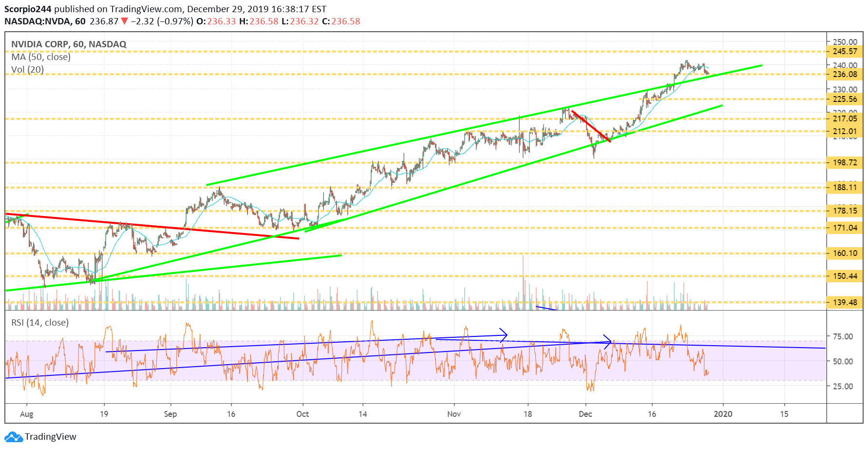Select the NVIDIA CORP, 60, NASDAQ chart title
The image size is (868, 450).
69,44
